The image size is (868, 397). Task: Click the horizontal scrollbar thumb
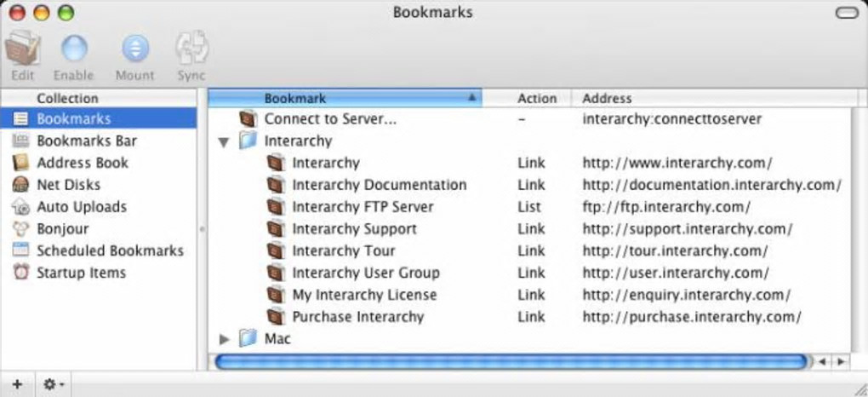pyautogui.click(x=511, y=362)
